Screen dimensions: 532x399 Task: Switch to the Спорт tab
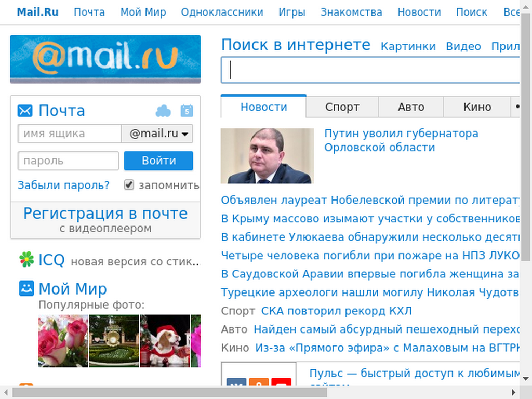pos(342,107)
